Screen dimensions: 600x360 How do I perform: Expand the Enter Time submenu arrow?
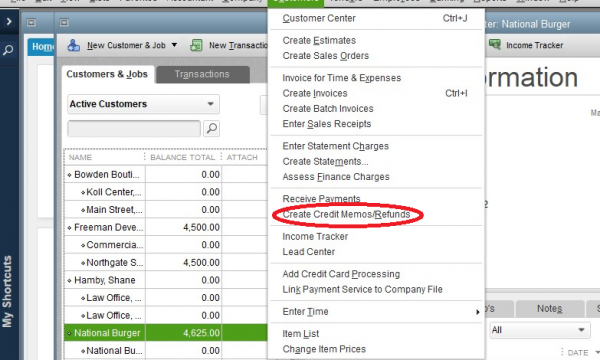pos(477,312)
